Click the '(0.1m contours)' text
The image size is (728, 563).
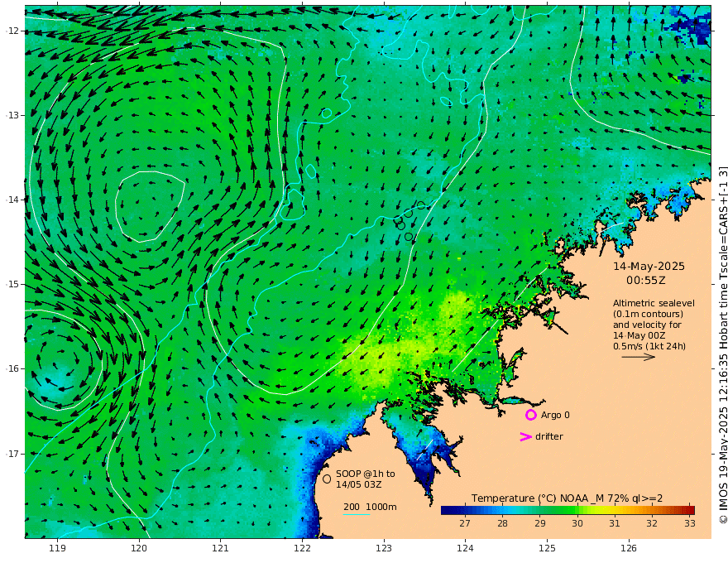(648, 314)
